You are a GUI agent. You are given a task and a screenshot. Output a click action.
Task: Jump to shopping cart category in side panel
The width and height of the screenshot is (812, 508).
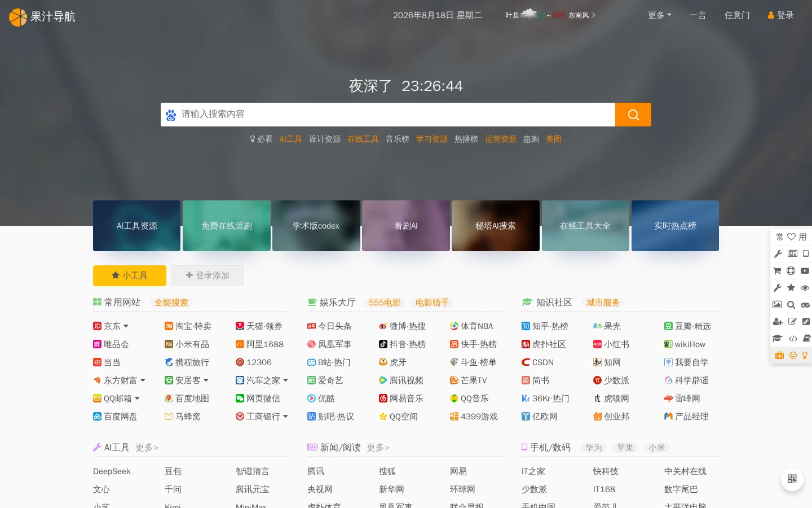click(x=777, y=271)
